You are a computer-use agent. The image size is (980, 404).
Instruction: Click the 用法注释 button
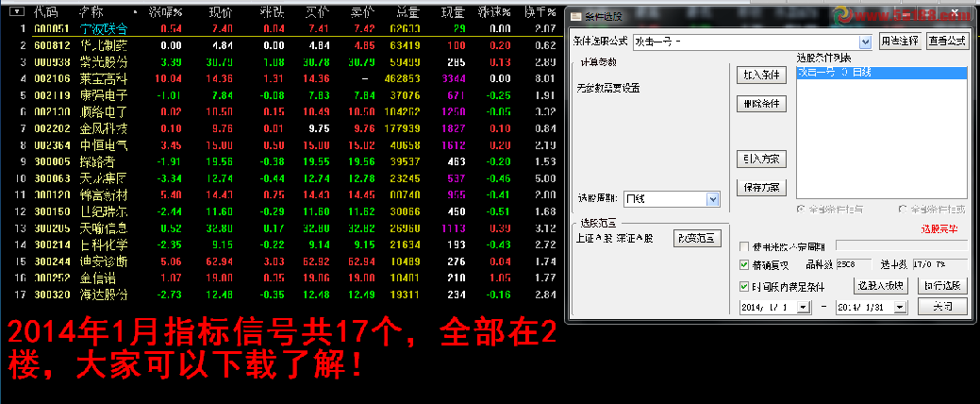coord(901,42)
